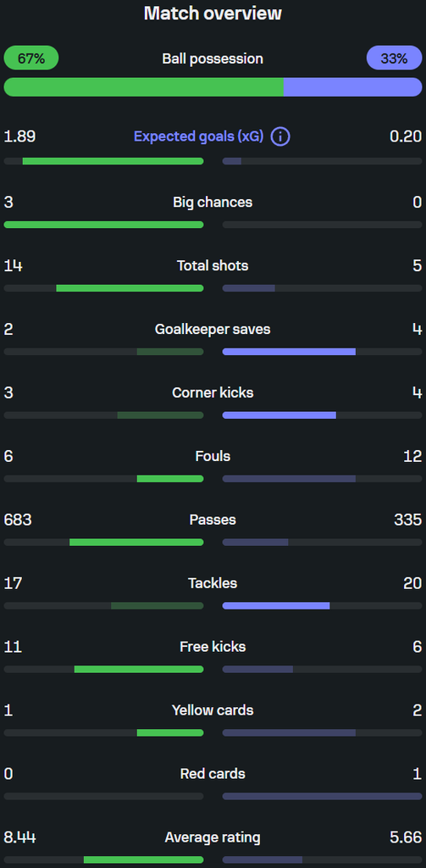
Task: Select the Big chances stat label
Action: pos(213,202)
